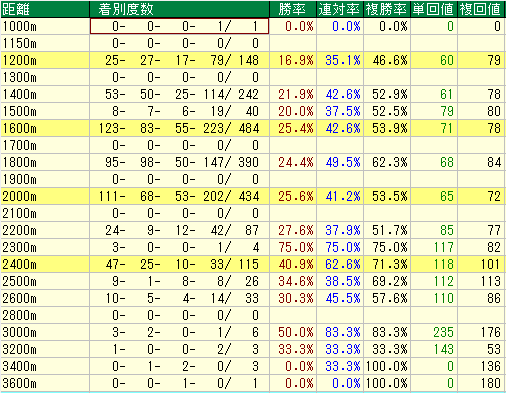Click the 連対率 column header

click(339, 9)
